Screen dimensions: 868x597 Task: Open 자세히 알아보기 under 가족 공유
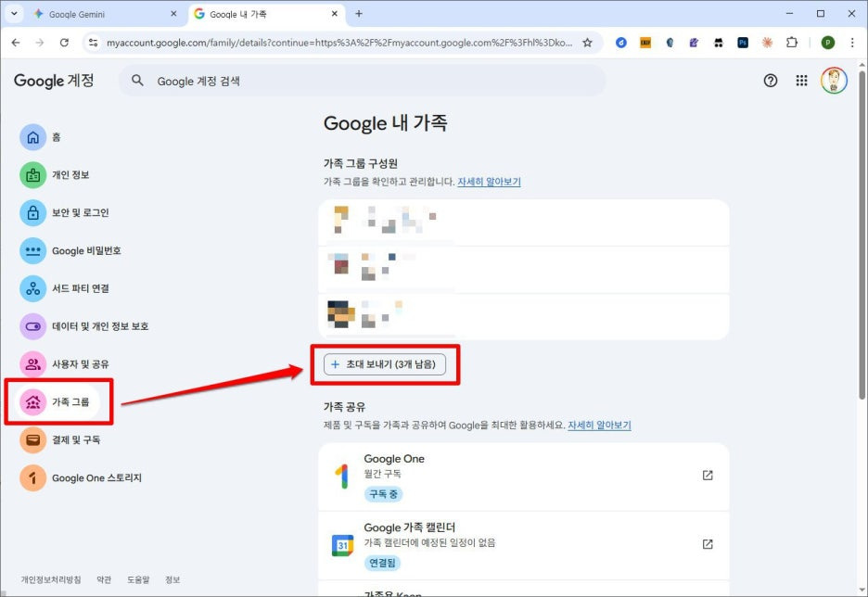pyautogui.click(x=599, y=425)
